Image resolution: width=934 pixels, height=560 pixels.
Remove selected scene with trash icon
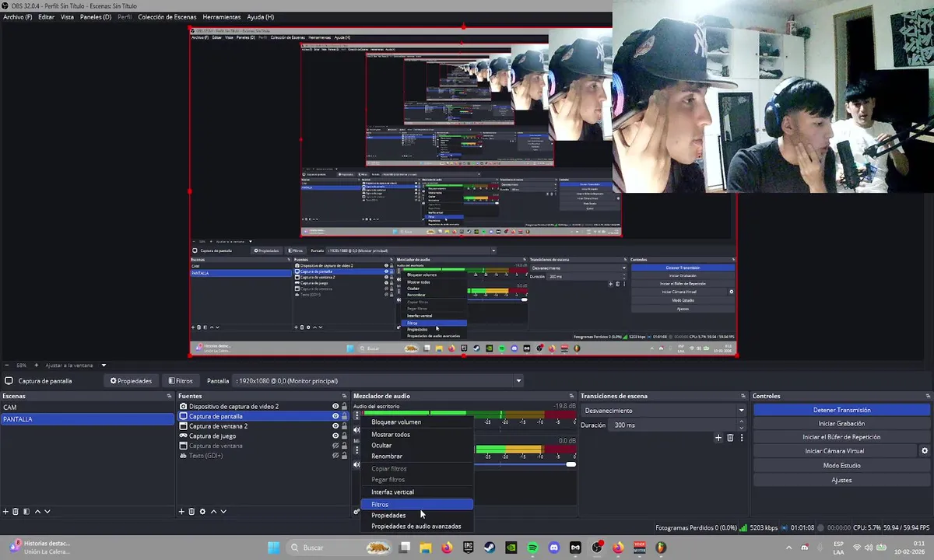click(x=16, y=512)
